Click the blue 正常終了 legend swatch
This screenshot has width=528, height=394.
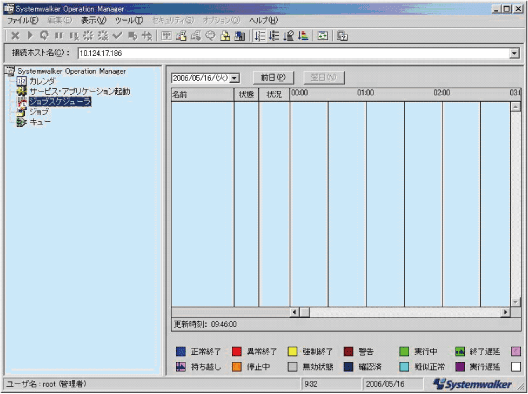tap(181, 352)
